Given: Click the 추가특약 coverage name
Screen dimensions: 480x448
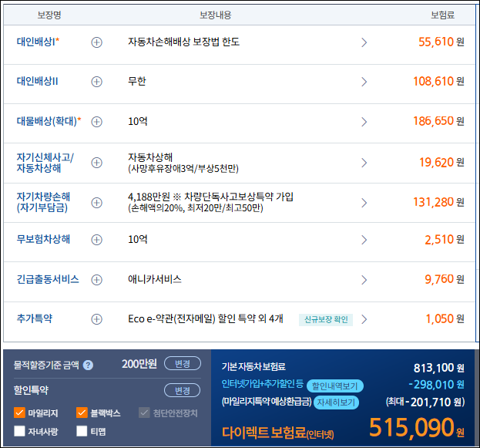Looking at the screenshot, I should (x=35, y=318).
